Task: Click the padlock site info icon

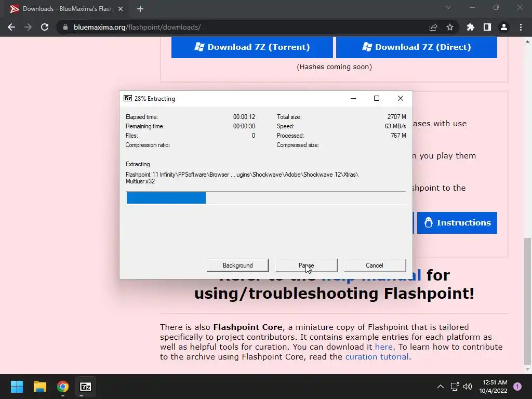Action: pos(65,27)
